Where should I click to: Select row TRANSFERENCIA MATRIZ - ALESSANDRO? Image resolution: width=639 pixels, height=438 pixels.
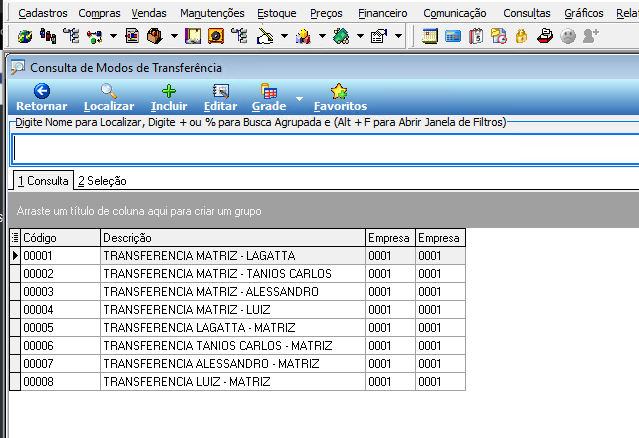point(237,292)
